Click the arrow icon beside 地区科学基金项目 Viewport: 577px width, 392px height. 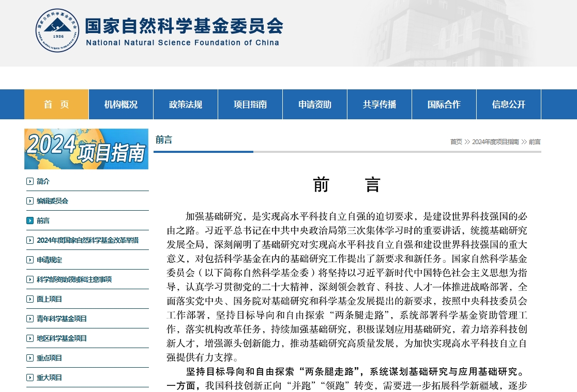click(x=30, y=338)
